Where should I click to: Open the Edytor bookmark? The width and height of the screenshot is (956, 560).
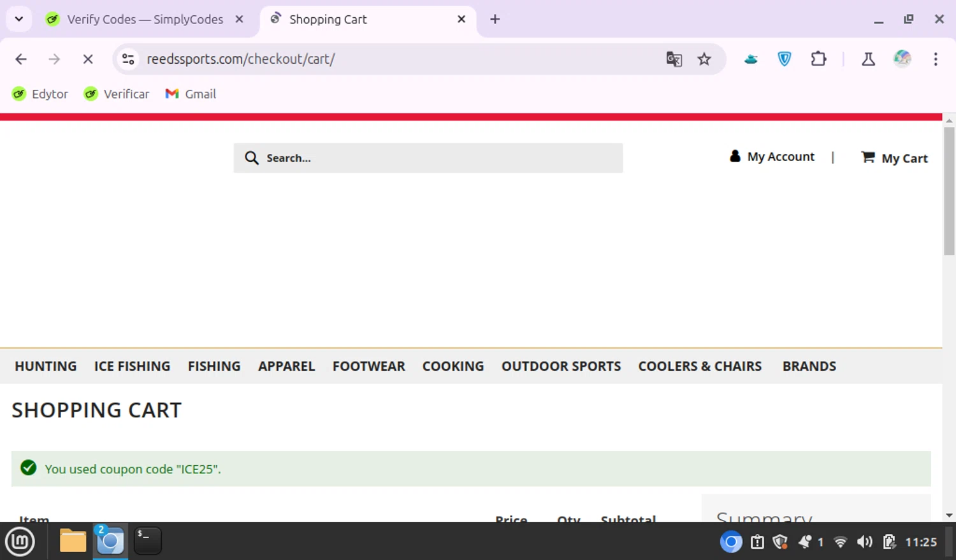40,94
